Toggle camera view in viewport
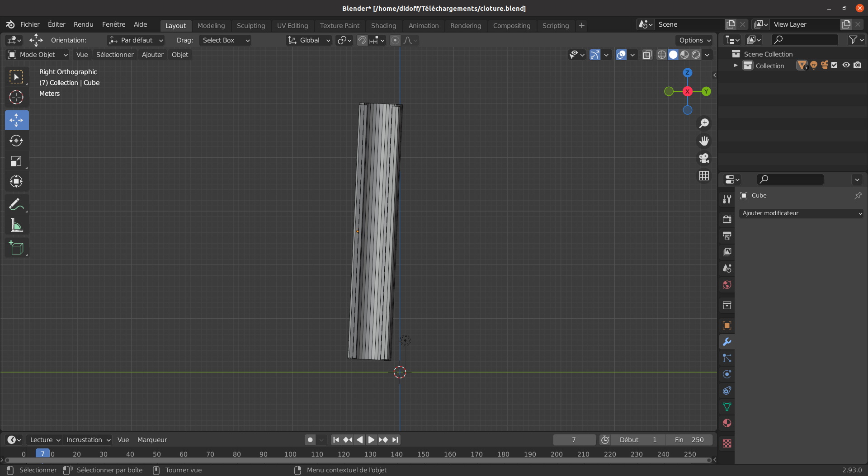868x476 pixels. [704, 158]
